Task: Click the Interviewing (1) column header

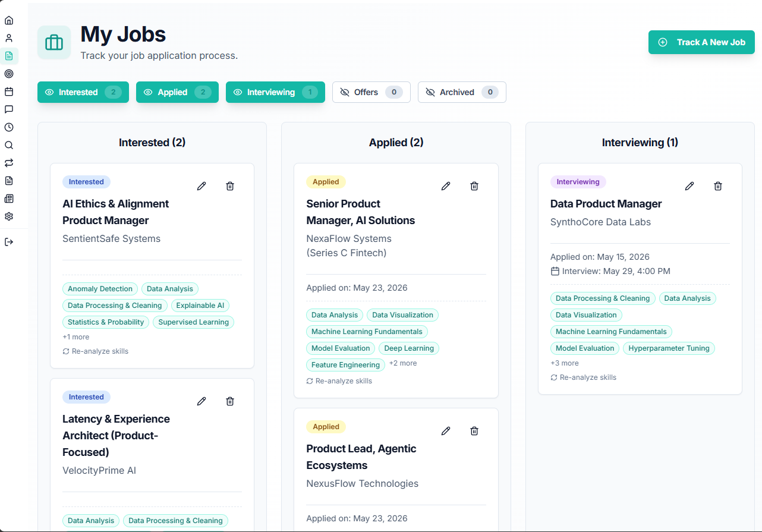Action: coord(640,143)
